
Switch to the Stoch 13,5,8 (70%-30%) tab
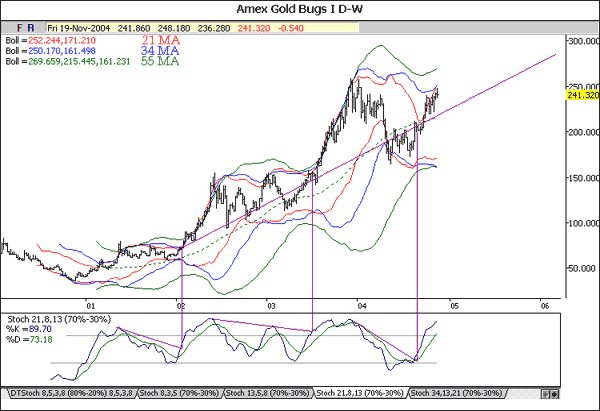(x=267, y=393)
